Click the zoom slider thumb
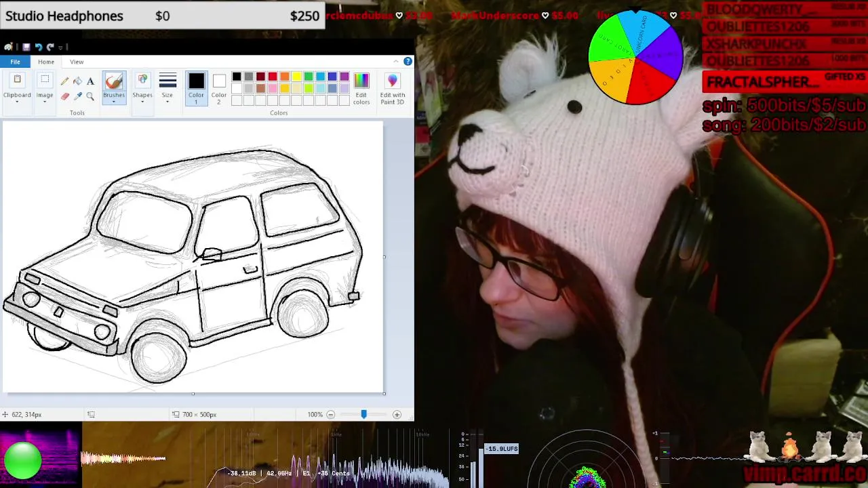Image resolution: width=868 pixels, height=488 pixels. 363,414
